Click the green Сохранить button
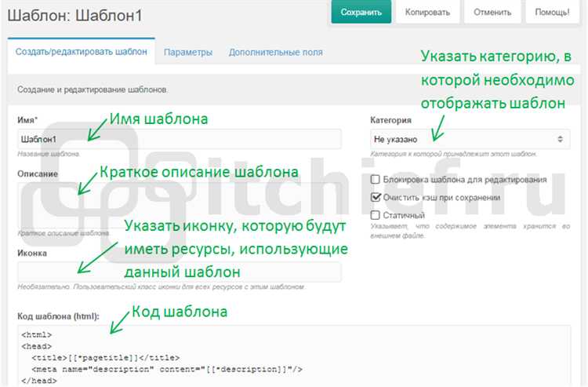Viewport: 588px width, 387px height. point(361,12)
